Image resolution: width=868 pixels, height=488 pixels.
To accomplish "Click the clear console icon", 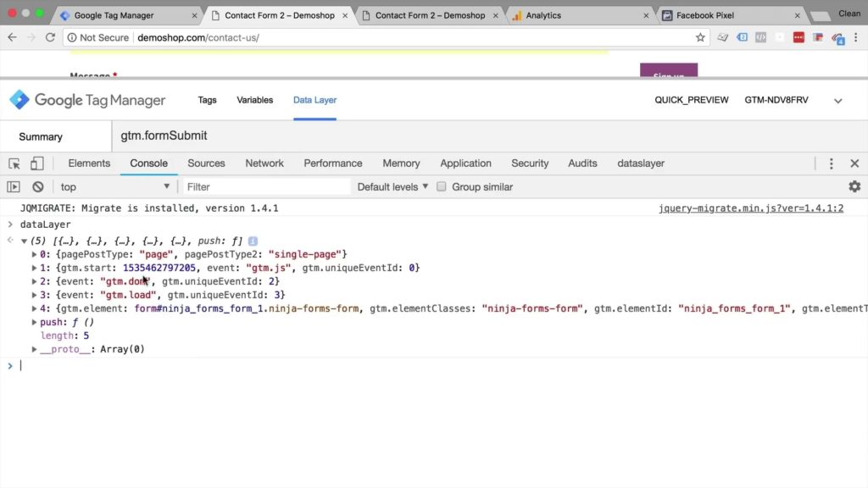I will coord(36,186).
